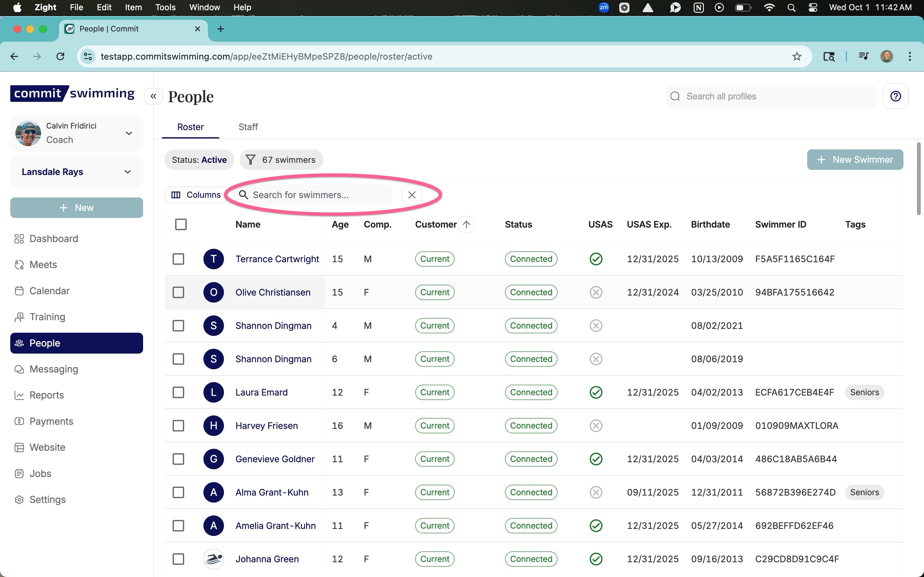Select the checkbox for Terrance Cartwright
Viewport: 924px width, 577px height.
tap(178, 259)
